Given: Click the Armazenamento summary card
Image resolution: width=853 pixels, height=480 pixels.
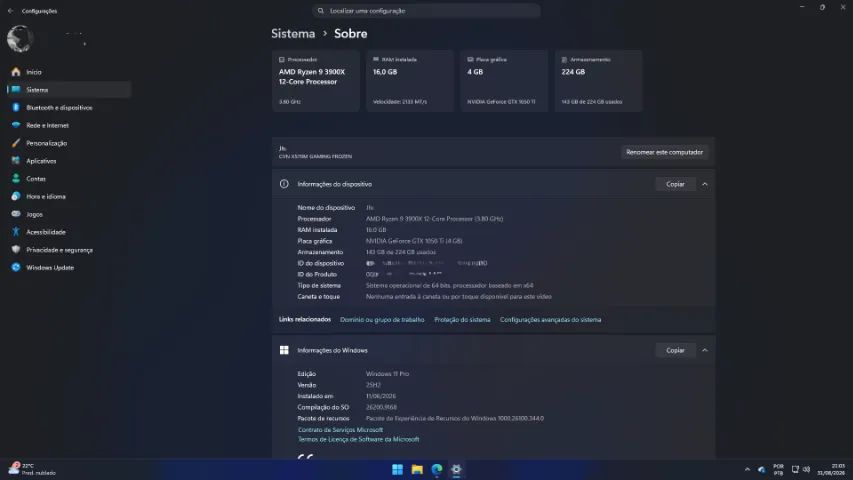Looking at the screenshot, I should (598, 81).
